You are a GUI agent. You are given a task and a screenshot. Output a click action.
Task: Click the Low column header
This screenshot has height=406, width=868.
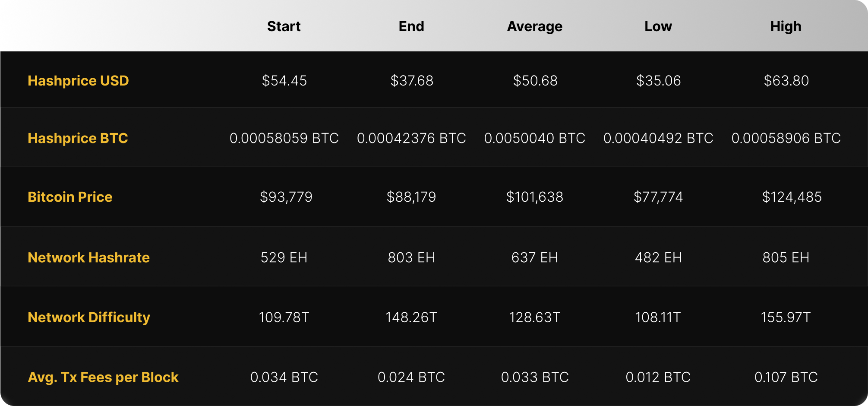coord(658,26)
